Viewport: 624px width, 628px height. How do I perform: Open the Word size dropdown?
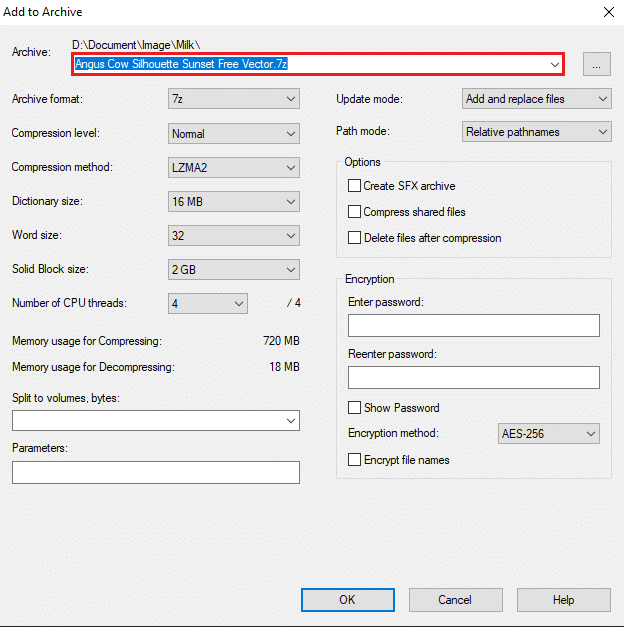click(234, 236)
